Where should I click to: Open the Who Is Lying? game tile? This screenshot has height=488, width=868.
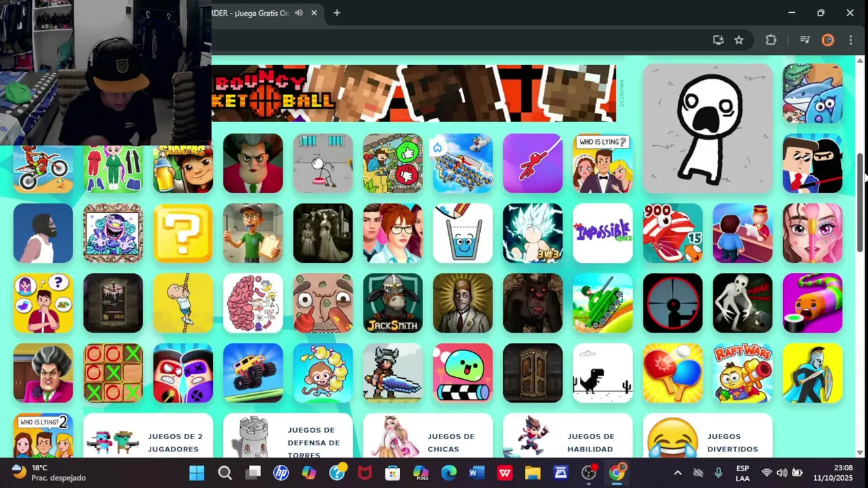tap(603, 163)
